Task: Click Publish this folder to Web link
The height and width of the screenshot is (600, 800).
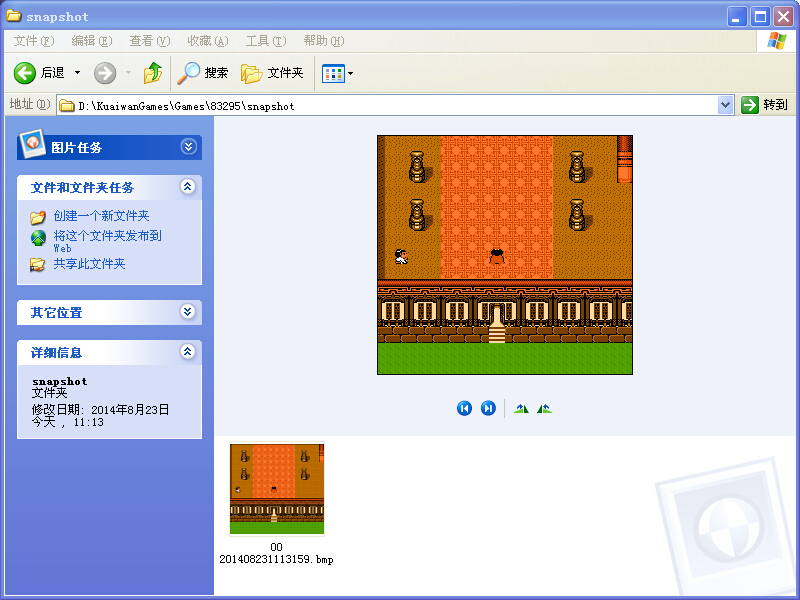Action: pyautogui.click(x=108, y=241)
